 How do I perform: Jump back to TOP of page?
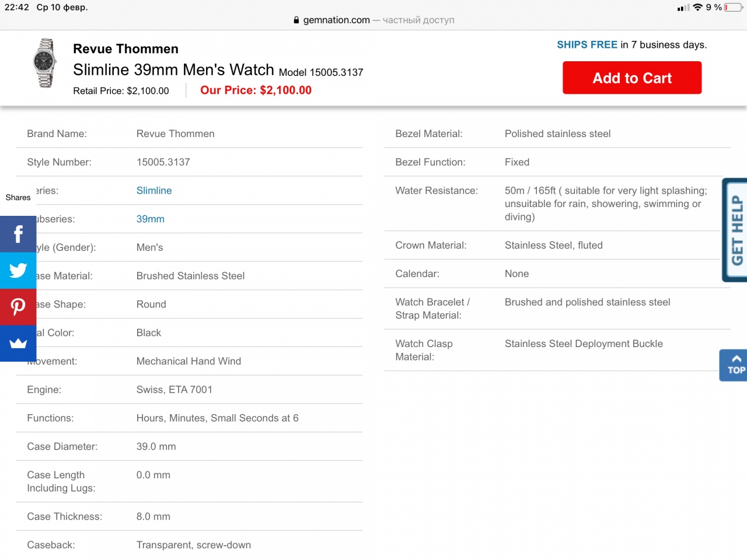[734, 365]
